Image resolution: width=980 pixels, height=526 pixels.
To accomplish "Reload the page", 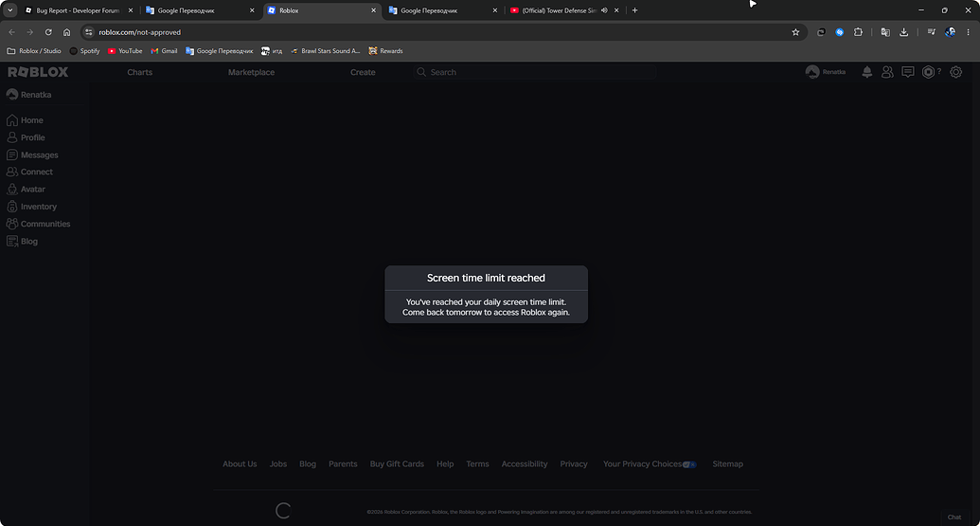I will (x=48, y=32).
